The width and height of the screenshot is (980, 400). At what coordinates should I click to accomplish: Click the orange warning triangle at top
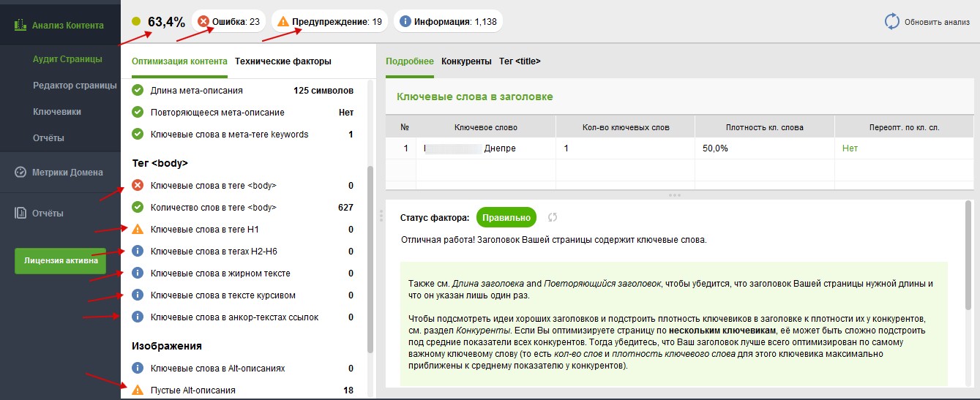pyautogui.click(x=283, y=21)
